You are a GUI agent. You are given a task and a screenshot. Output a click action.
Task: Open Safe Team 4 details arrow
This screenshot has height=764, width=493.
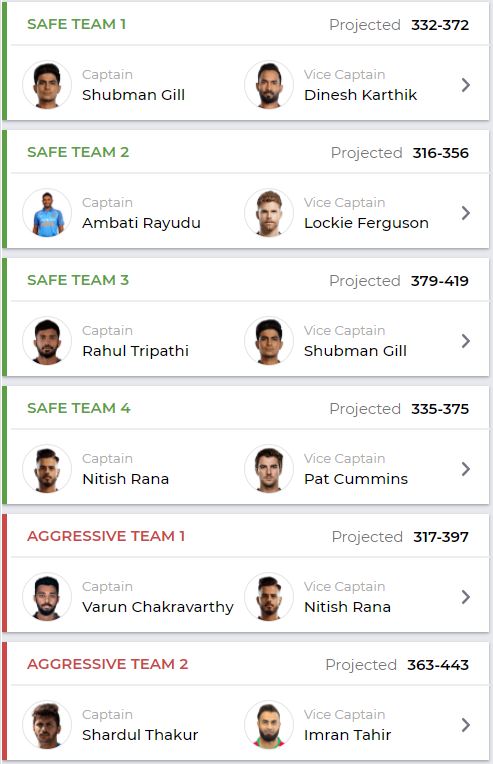[466, 469]
